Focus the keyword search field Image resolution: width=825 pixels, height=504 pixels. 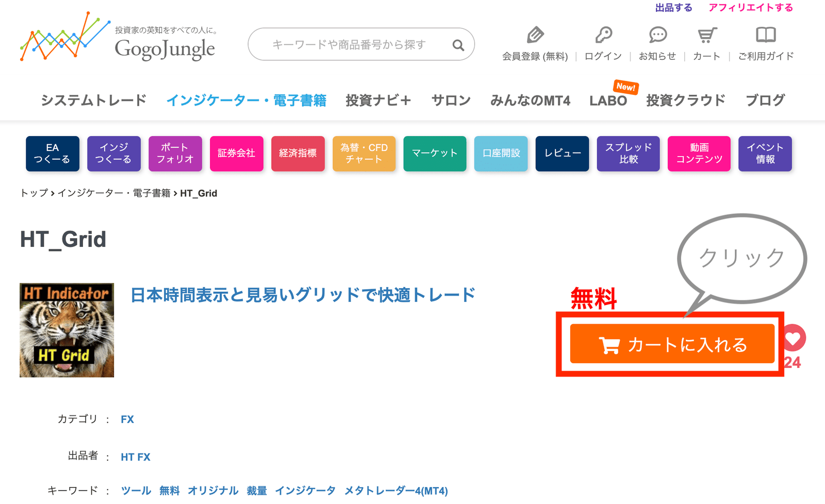pos(361,44)
